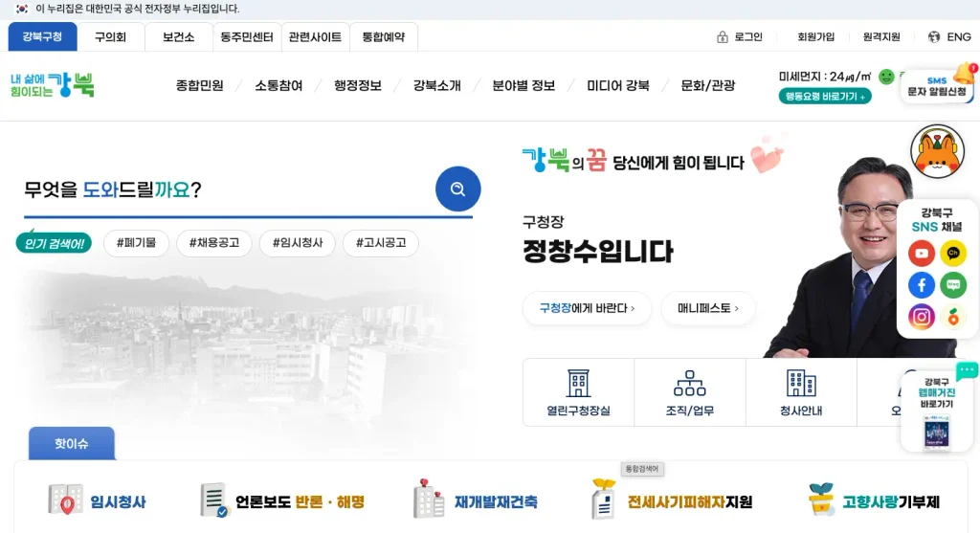Image resolution: width=980 pixels, height=533 pixels.
Task: Switch language via ENG link
Action: (959, 37)
